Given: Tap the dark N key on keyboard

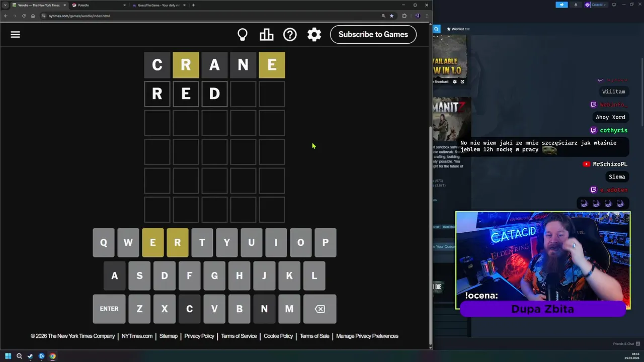Looking at the screenshot, I should click(x=264, y=309).
